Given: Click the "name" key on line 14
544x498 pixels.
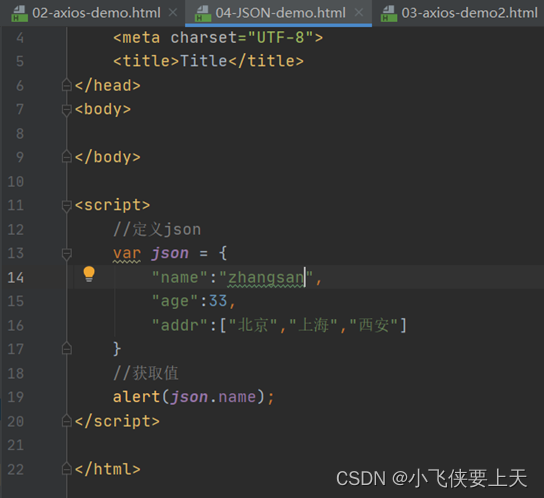Looking at the screenshot, I should coord(180,277).
